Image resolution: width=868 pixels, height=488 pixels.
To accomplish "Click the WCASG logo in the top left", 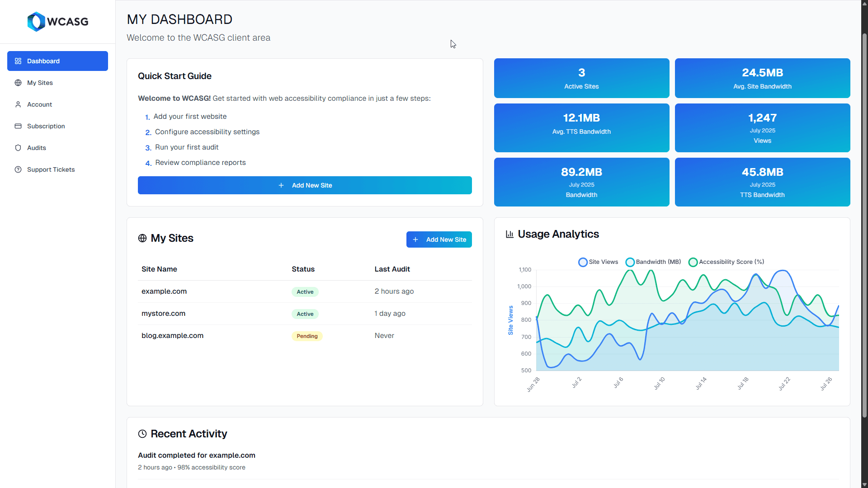I will (57, 21).
